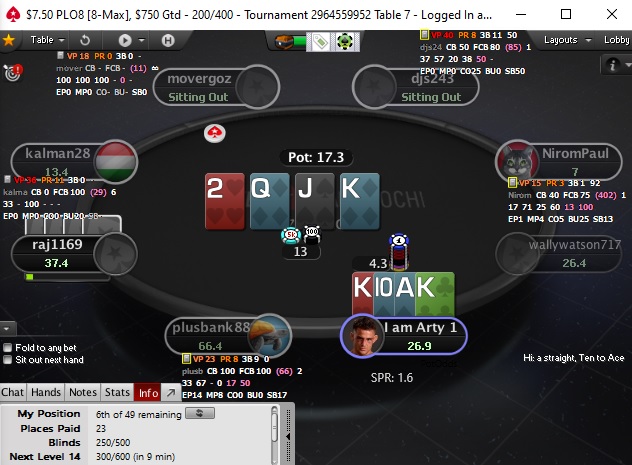
Task: Click the refresh position button
Action: 200,413
